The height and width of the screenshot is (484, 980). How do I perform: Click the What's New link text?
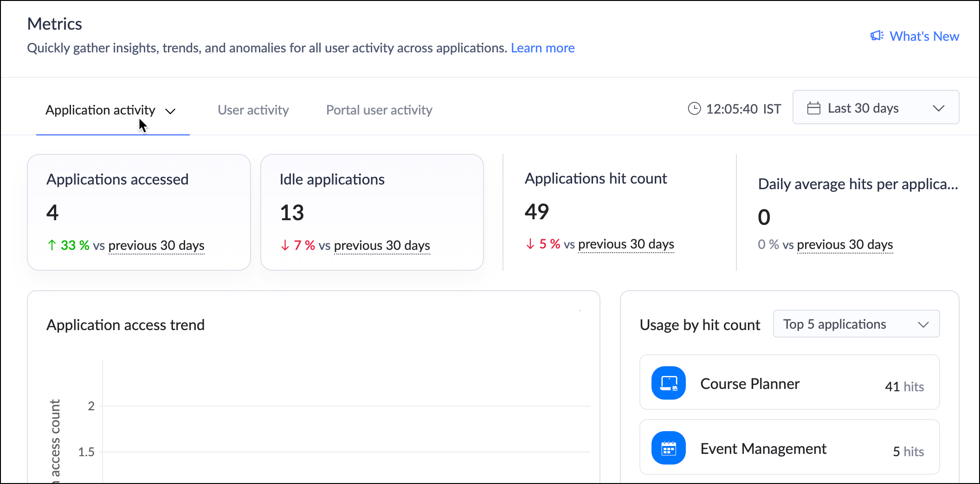point(924,36)
